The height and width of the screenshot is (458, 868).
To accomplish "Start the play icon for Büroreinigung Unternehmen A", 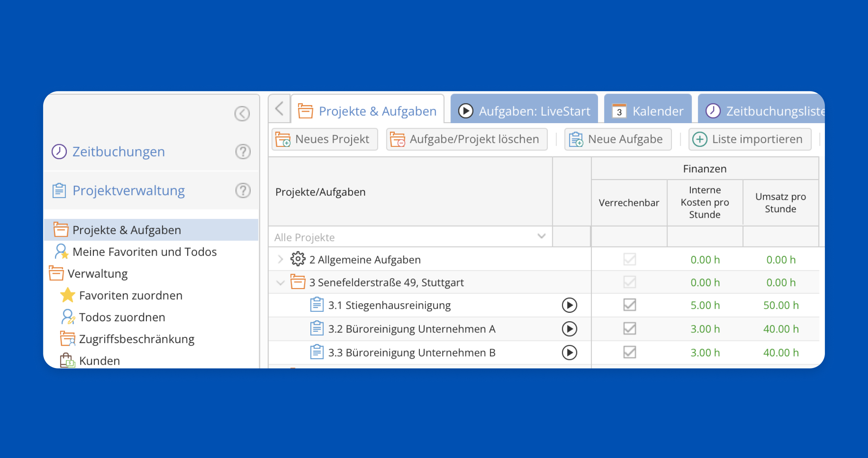I will [569, 329].
